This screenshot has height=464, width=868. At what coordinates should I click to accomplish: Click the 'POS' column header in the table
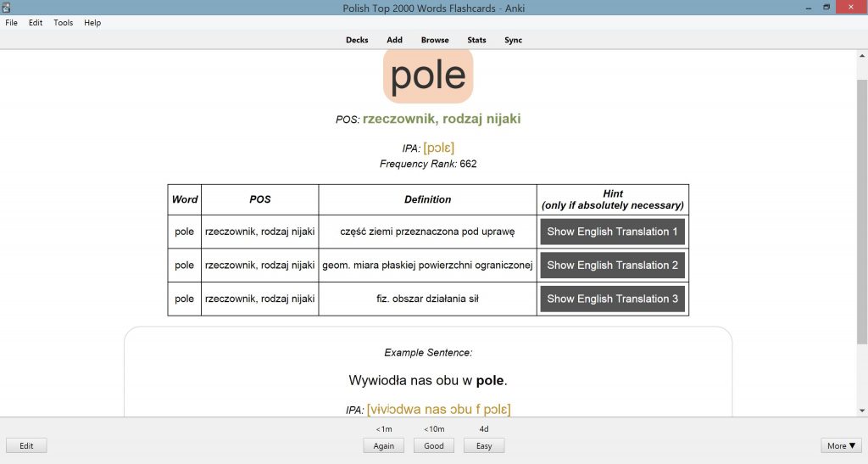[x=260, y=199]
